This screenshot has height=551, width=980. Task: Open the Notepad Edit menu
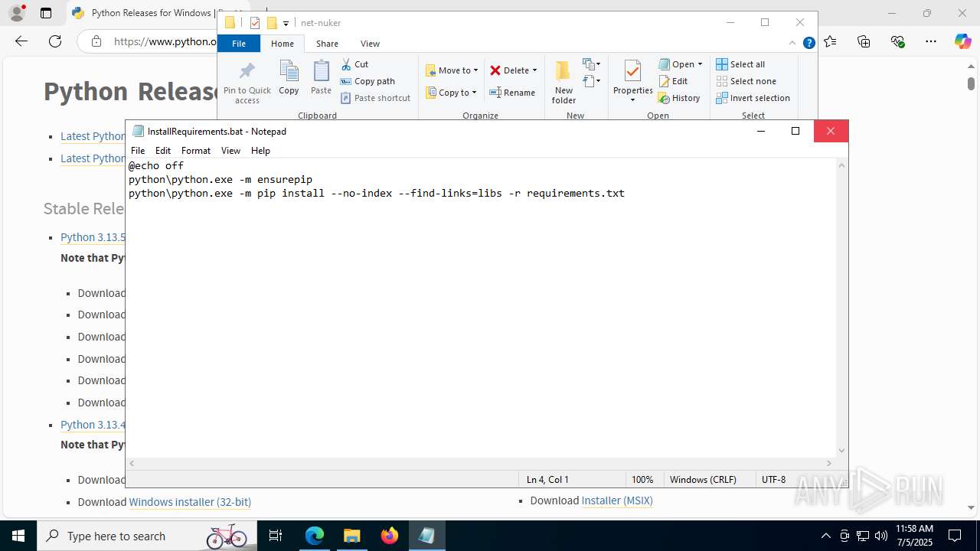coord(163,151)
